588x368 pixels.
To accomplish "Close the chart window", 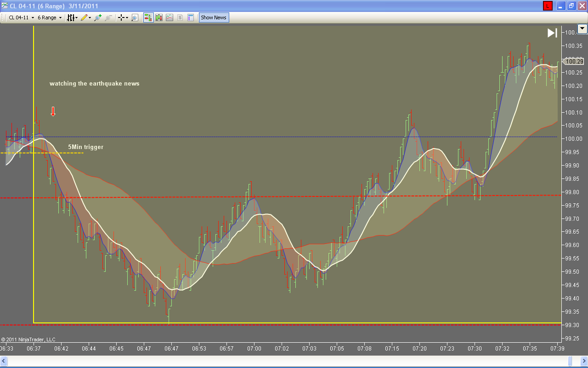I will [582, 6].
